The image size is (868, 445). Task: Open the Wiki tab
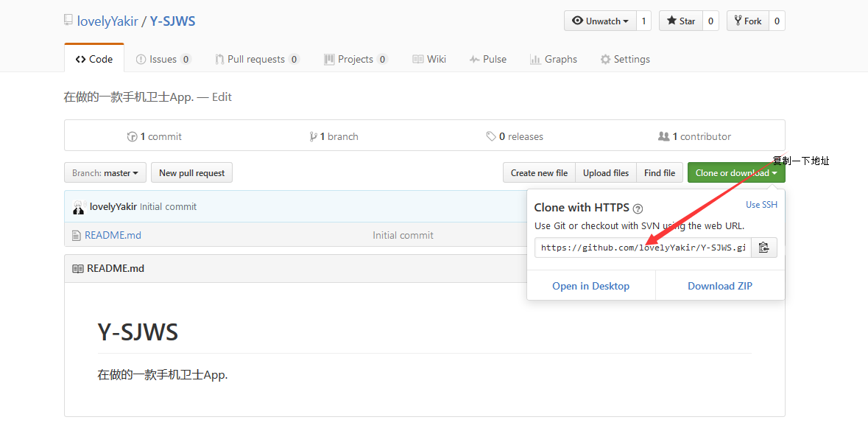pyautogui.click(x=429, y=59)
